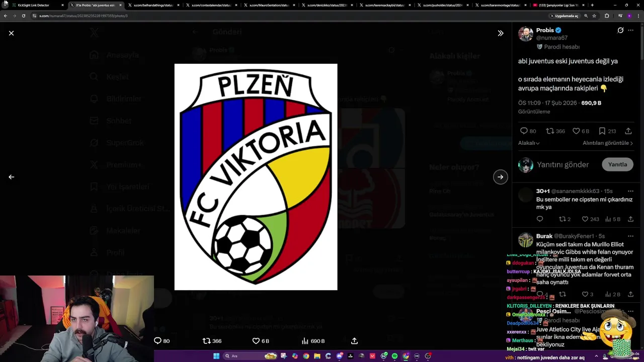This screenshot has height=362, width=644.
Task: Open a new browser tab
Action: coord(592,5)
